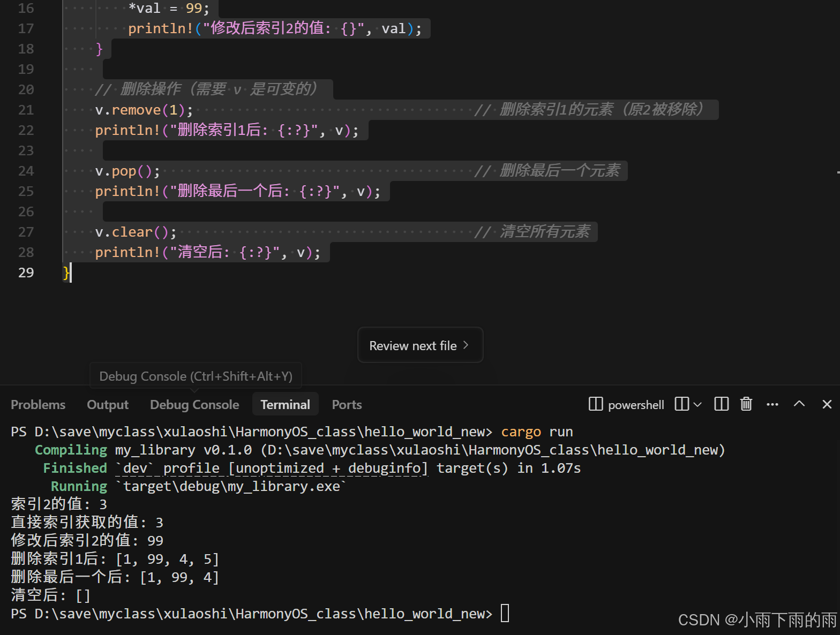This screenshot has width=840, height=635.
Task: Click the '删除索引1后: [1, 99, 4, 5]' output
Action: (x=115, y=559)
